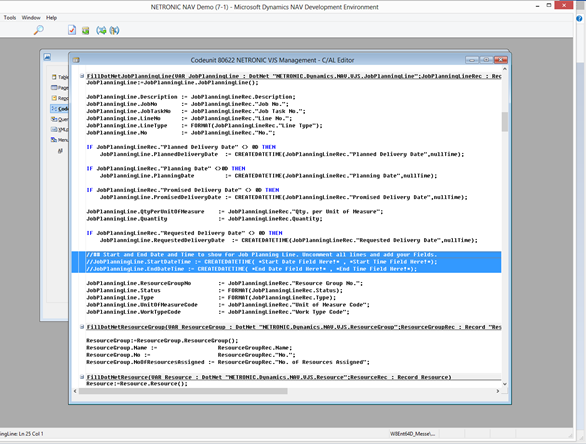Click the W8Ent64D_Messe status bar entry
This screenshot has height=444, width=586.
click(x=412, y=434)
